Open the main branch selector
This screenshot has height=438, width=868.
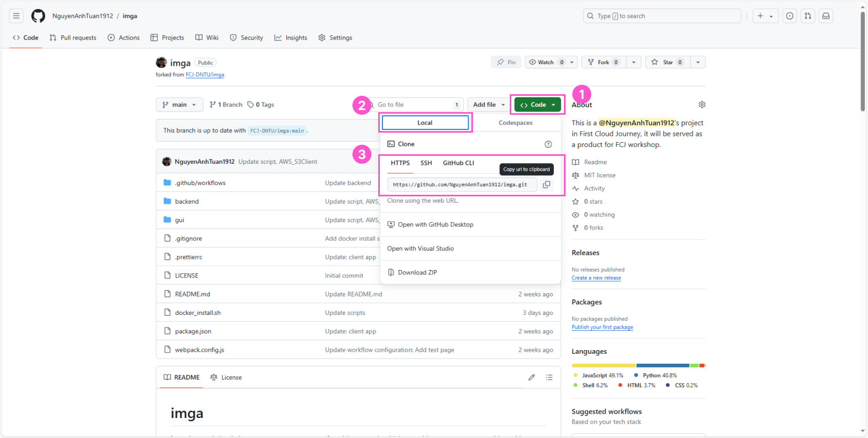[x=179, y=104]
